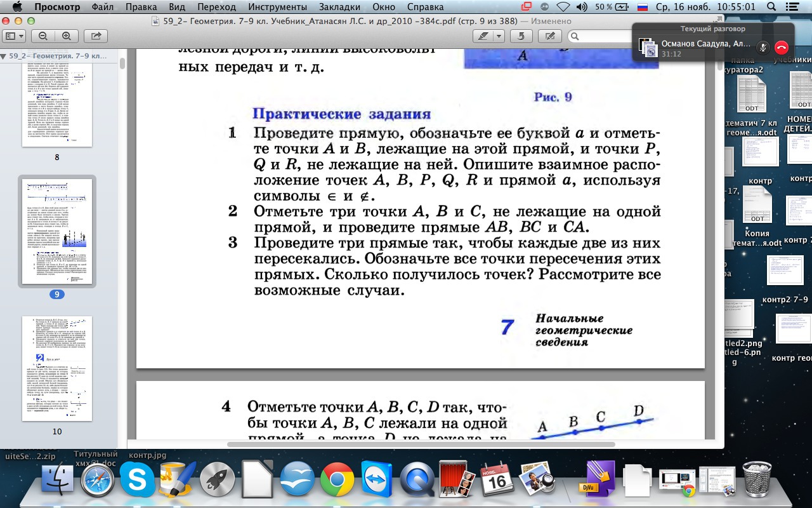Viewport: 812px width, 508px height.
Task: Rotate the page using the rotate button
Action: pyautogui.click(x=521, y=36)
